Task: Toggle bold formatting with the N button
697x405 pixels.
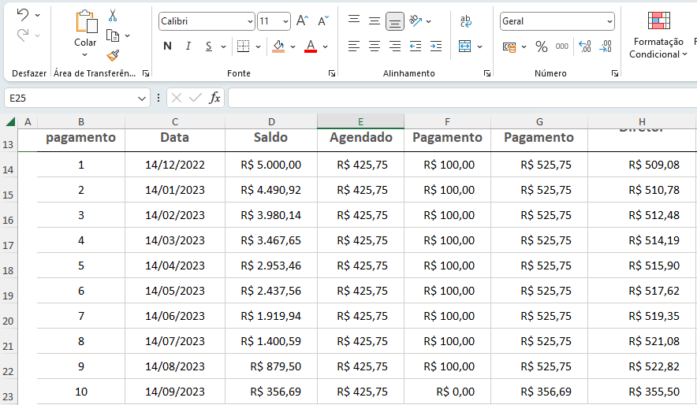Action: [167, 46]
